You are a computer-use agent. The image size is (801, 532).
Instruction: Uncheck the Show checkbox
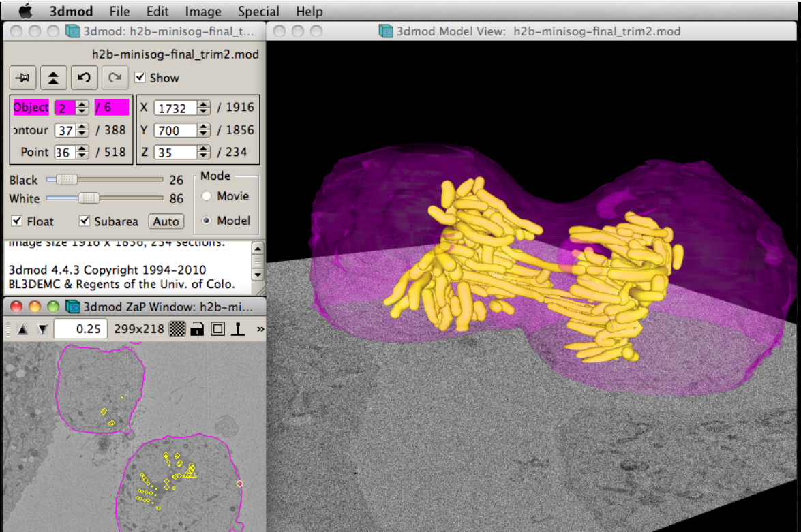[x=140, y=78]
